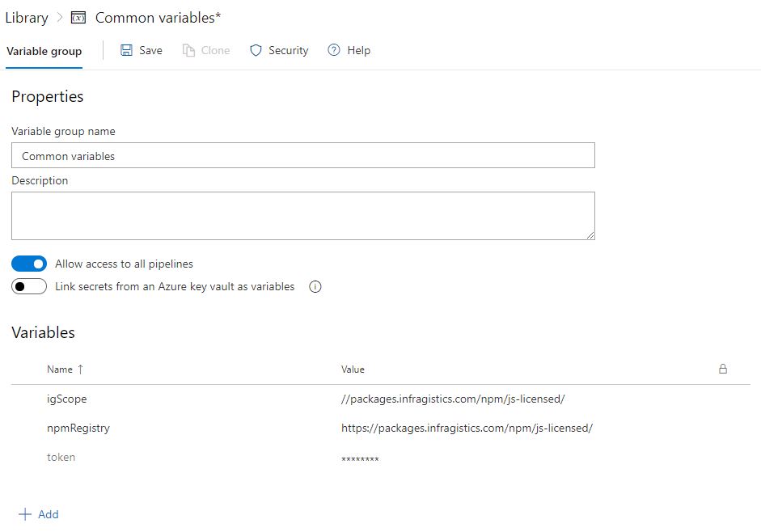The width and height of the screenshot is (761, 532).
Task: Enable Link secrets from an Azure key vault
Action: [x=29, y=286]
